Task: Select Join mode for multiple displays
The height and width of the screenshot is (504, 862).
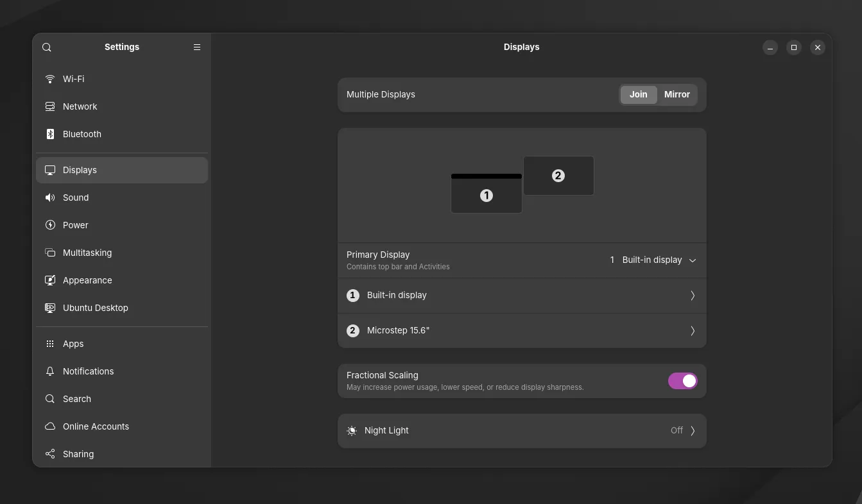Action: pyautogui.click(x=638, y=94)
